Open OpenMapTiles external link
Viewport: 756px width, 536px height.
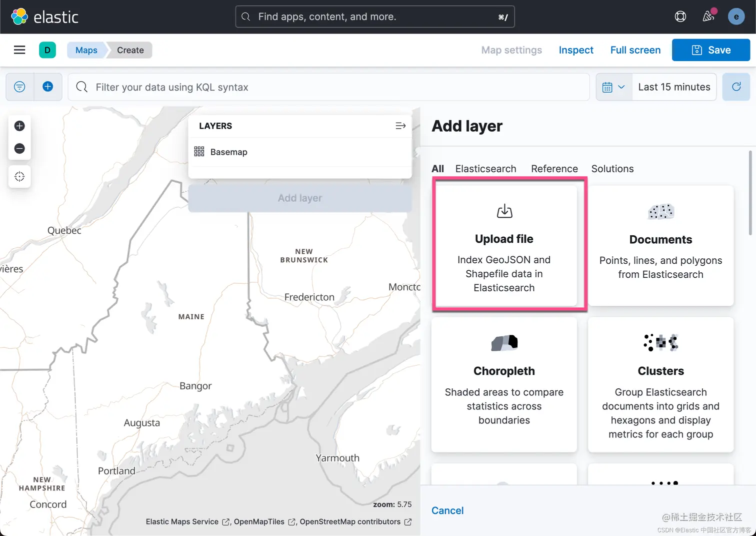(x=264, y=522)
